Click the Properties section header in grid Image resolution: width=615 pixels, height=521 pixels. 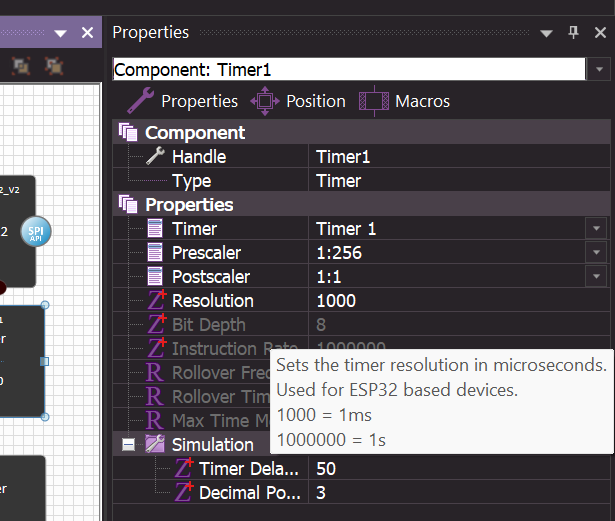click(362, 204)
